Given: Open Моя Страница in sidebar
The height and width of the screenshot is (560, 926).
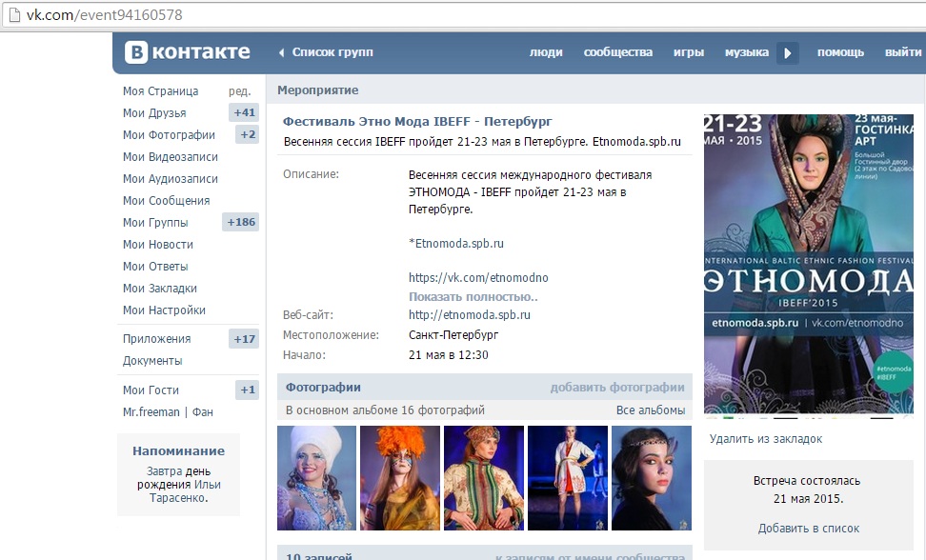Looking at the screenshot, I should (x=161, y=90).
